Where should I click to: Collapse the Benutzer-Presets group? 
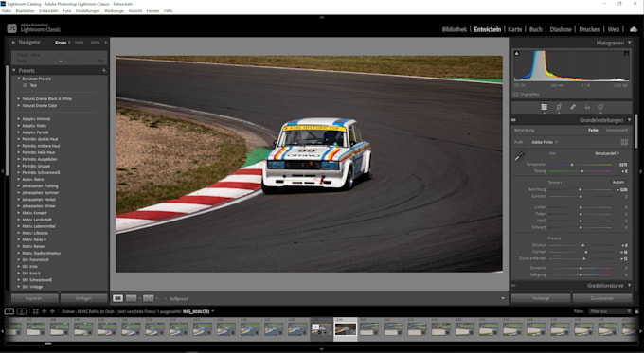19,79
